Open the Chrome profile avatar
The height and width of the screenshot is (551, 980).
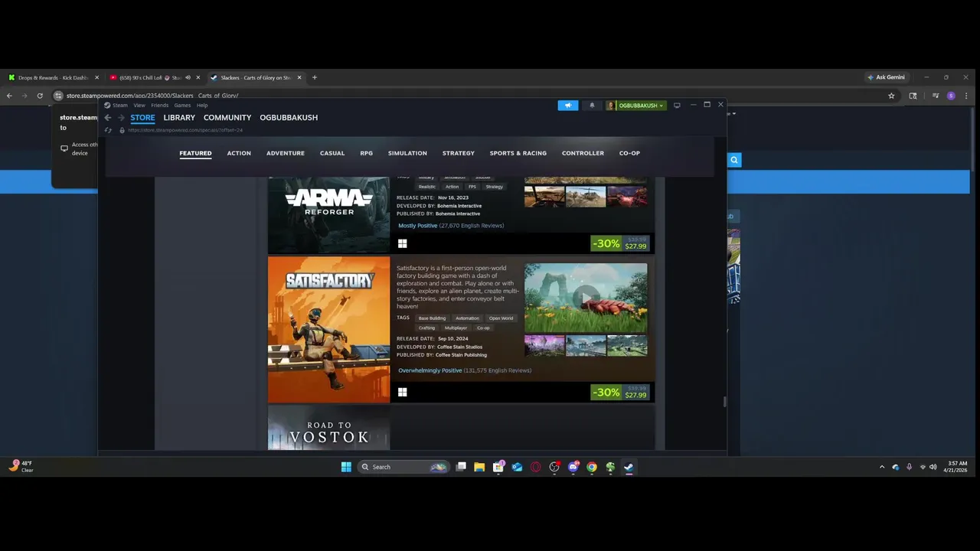pyautogui.click(x=951, y=96)
